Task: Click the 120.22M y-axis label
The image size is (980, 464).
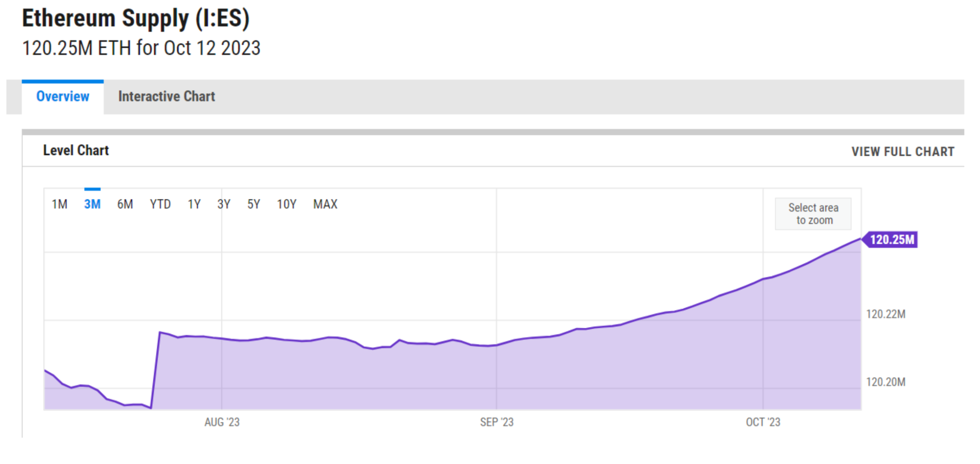Action: tap(886, 314)
